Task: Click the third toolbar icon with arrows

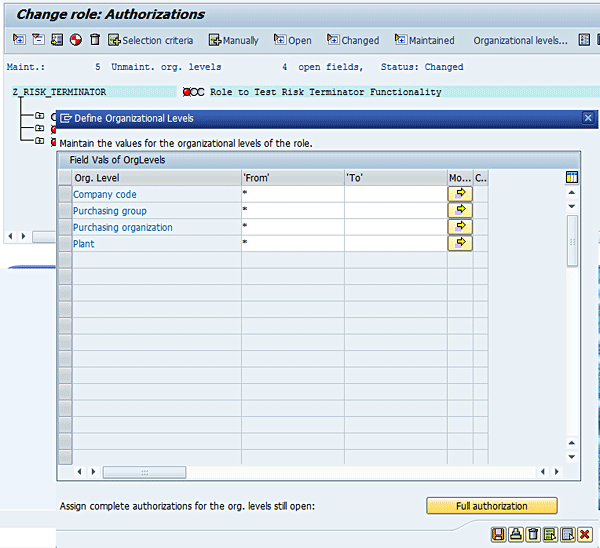Action: point(57,39)
